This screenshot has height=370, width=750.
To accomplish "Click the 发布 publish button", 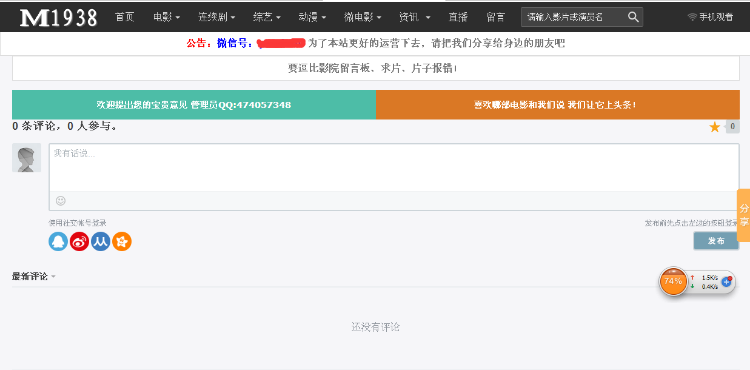I will coord(716,241).
